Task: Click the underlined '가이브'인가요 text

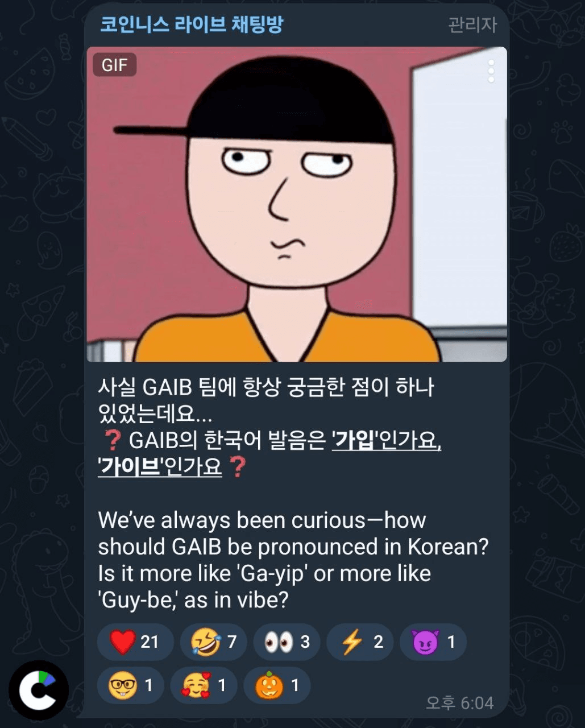Action: (x=160, y=467)
